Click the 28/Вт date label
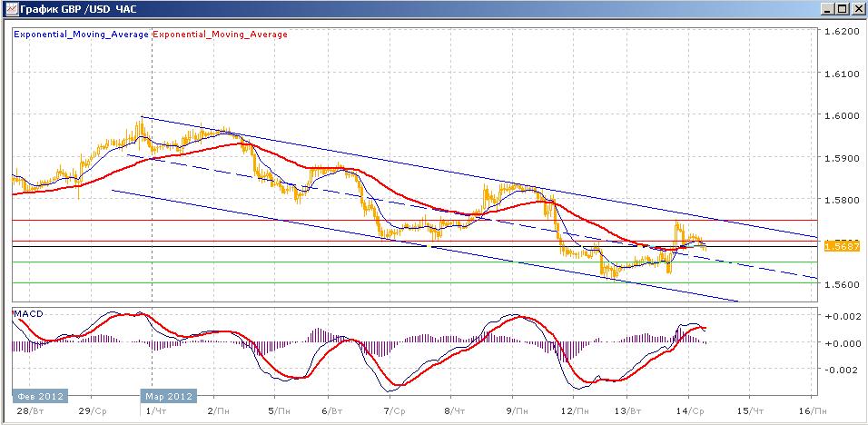Screen dimensions: 868x425 coord(30,411)
